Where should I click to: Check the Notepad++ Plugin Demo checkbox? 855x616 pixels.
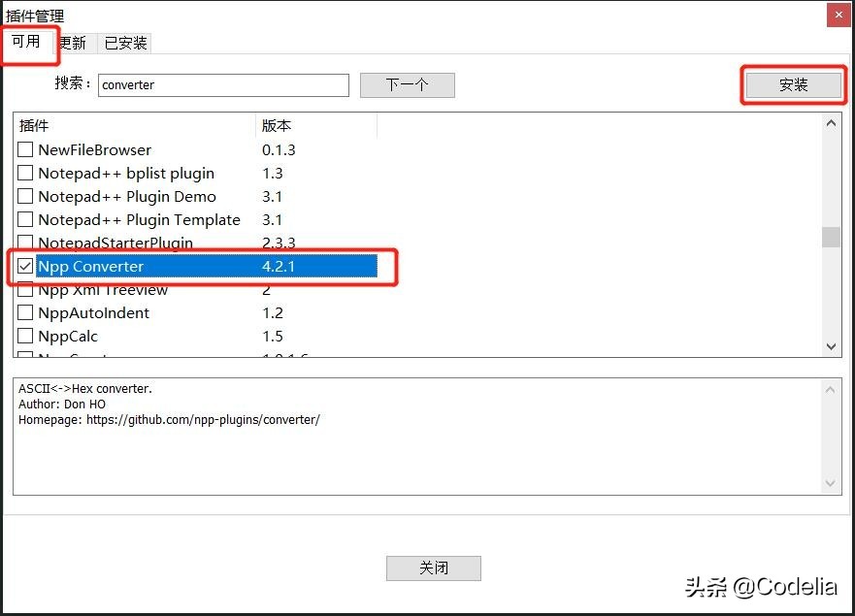(x=25, y=196)
